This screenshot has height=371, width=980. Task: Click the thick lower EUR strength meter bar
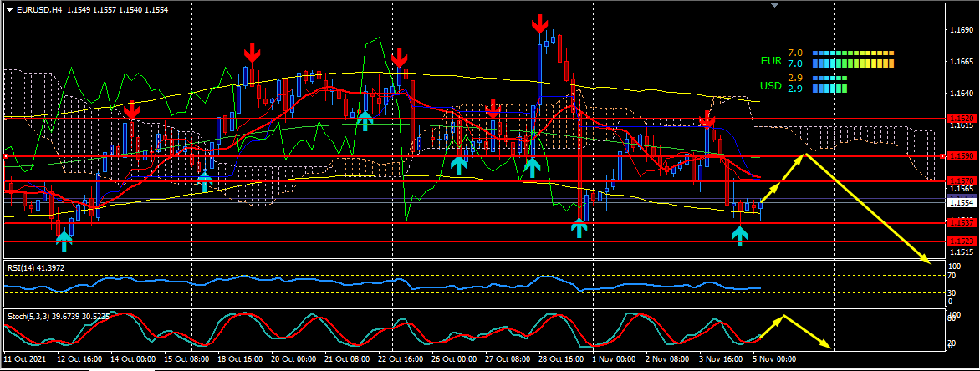pos(853,64)
